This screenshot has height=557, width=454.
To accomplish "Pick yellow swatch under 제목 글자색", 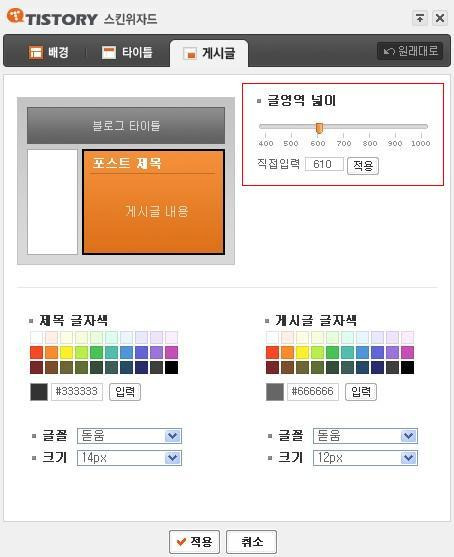I will [x=66, y=352].
